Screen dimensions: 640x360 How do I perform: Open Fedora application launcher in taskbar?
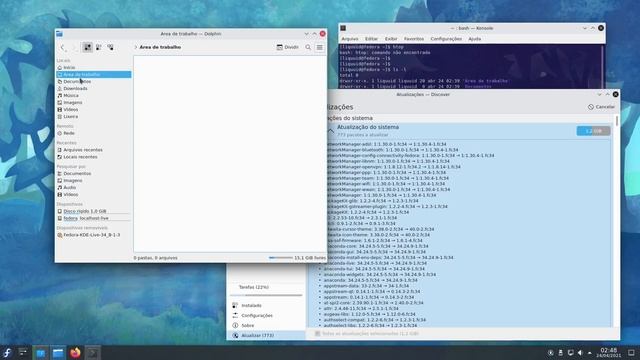click(x=7, y=353)
